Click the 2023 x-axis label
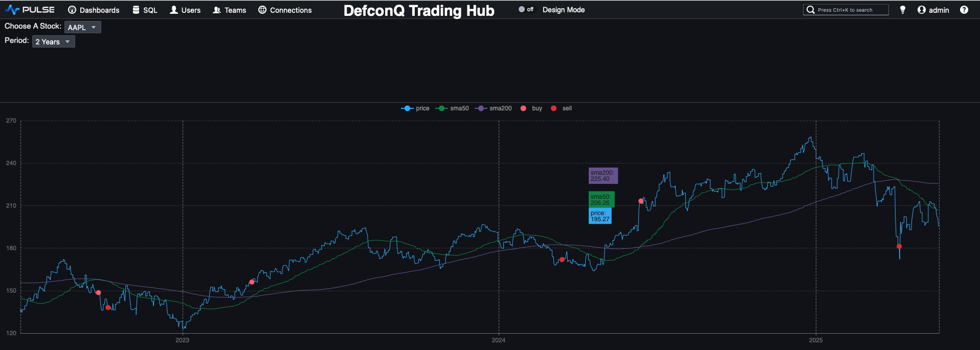 coord(182,340)
